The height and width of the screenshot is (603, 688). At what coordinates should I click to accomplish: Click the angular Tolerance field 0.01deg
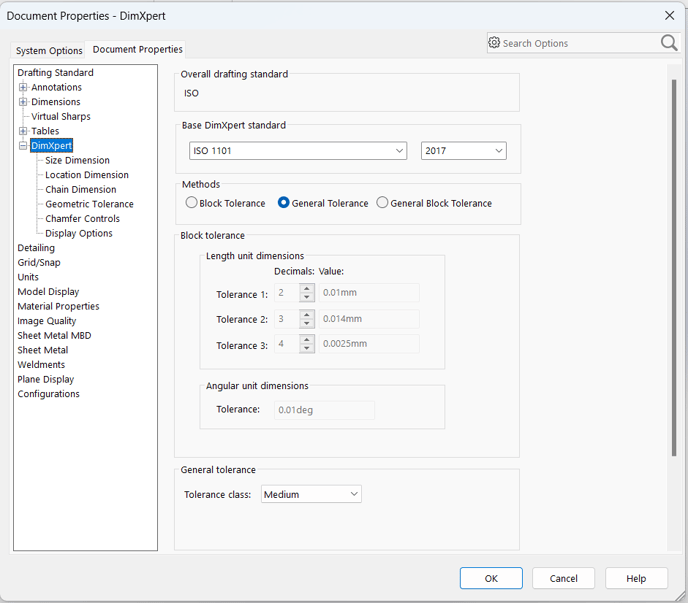click(x=324, y=410)
